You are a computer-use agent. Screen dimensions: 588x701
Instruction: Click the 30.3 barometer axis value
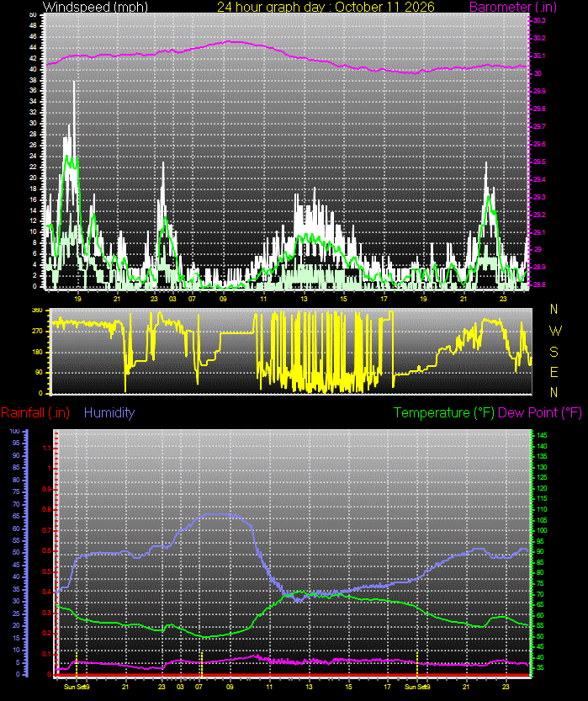coord(539,20)
